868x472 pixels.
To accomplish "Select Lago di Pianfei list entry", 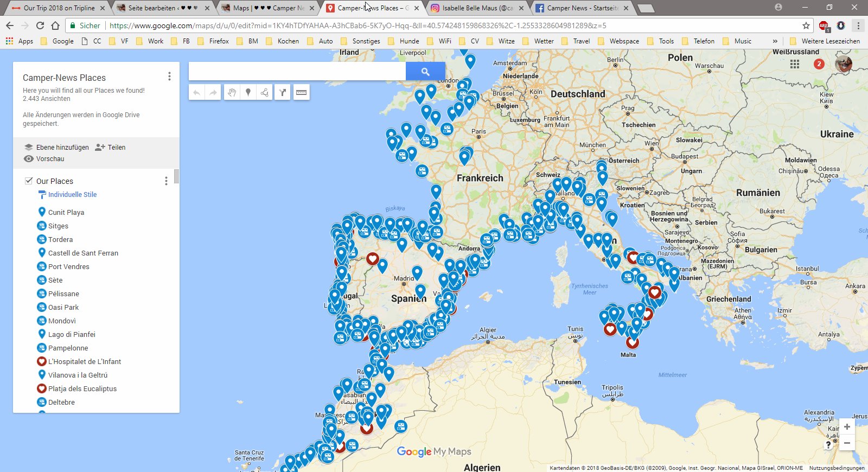I will tap(72, 334).
